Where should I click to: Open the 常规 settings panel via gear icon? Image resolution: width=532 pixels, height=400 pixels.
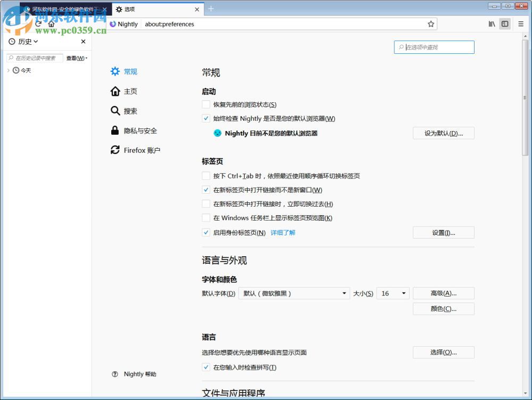coord(115,71)
